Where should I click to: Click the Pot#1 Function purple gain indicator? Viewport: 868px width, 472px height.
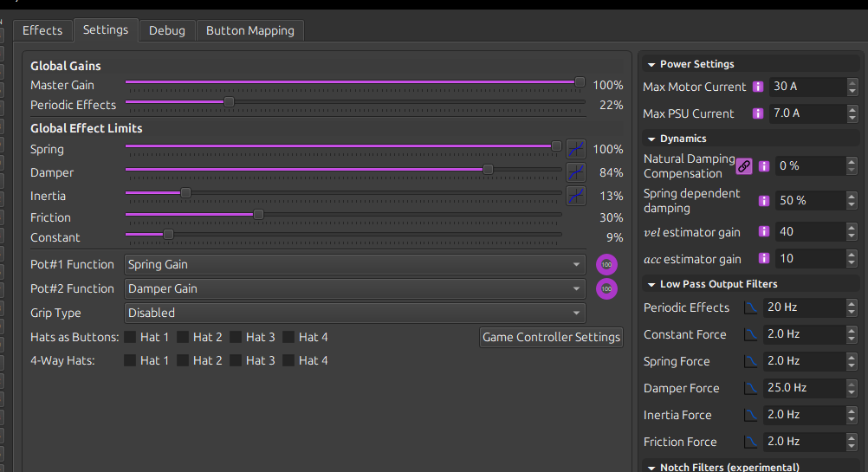pos(607,265)
